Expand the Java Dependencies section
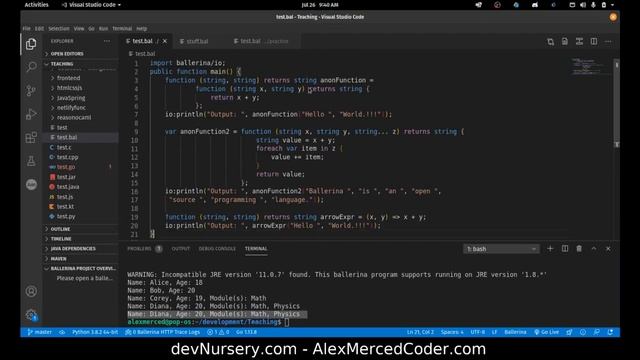Image resolution: width=640 pixels, height=360 pixels. [x=81, y=249]
